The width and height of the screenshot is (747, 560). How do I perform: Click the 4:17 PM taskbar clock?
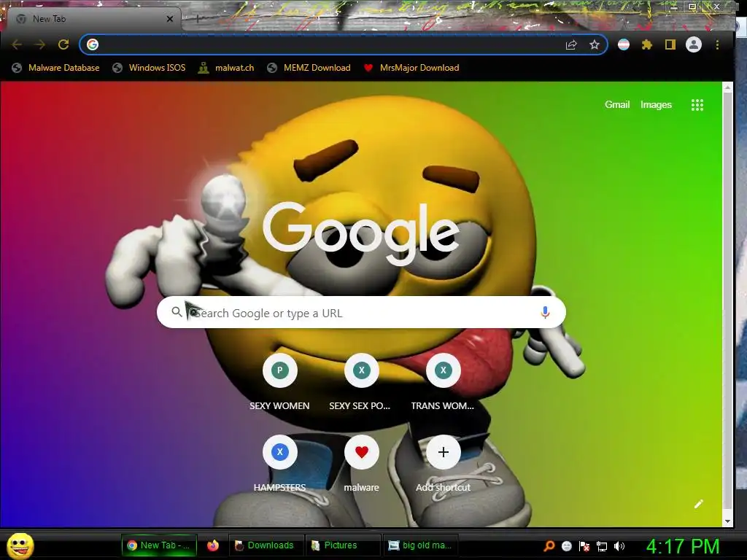pos(683,546)
